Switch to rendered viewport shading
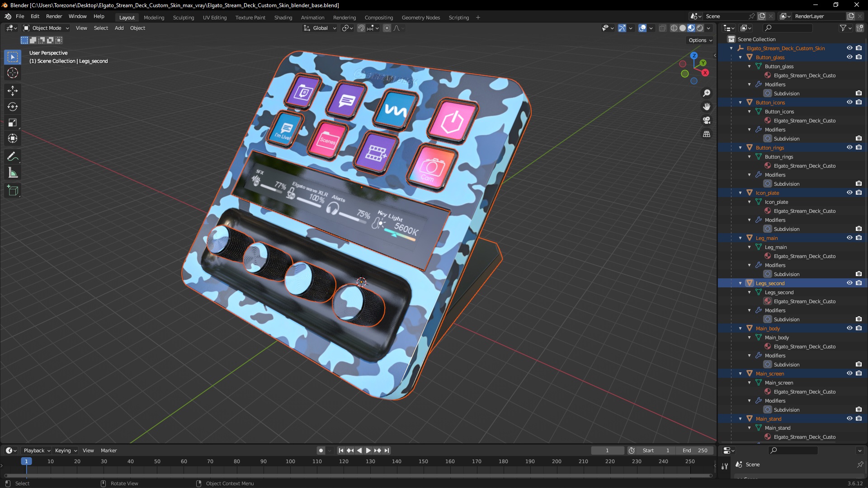This screenshot has height=488, width=868. (700, 28)
